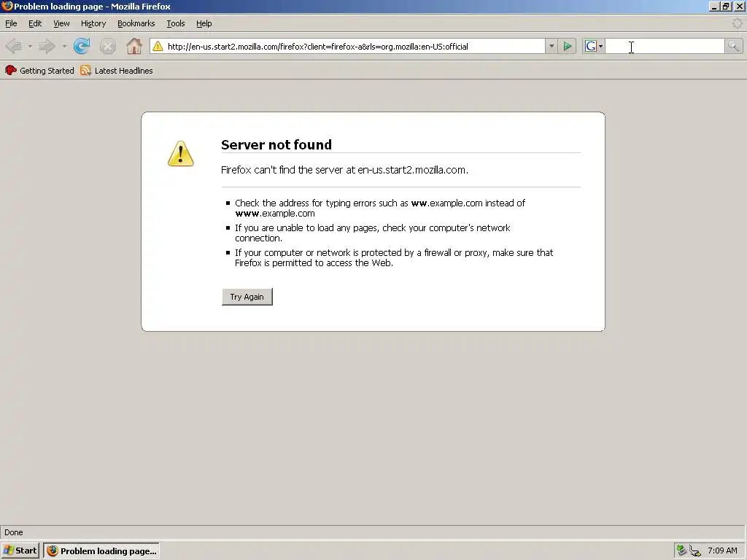The height and width of the screenshot is (560, 747).
Task: Open the Tools menu
Action: coord(176,23)
